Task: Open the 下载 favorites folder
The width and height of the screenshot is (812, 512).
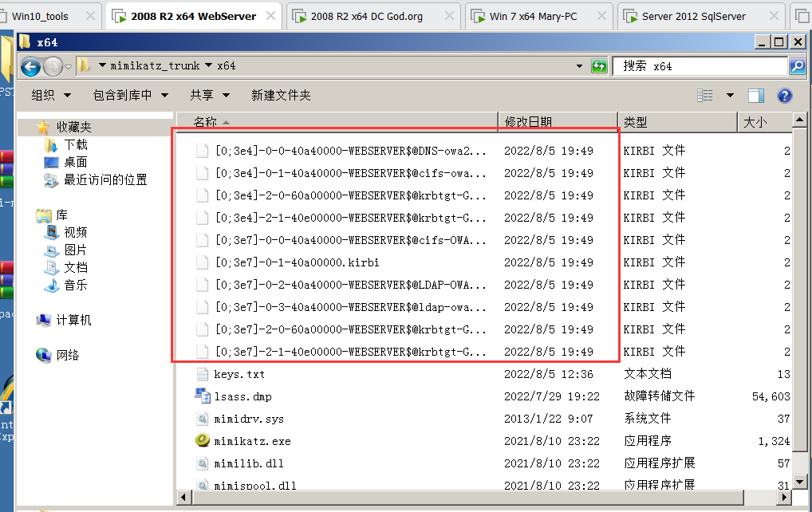Action: [x=77, y=144]
